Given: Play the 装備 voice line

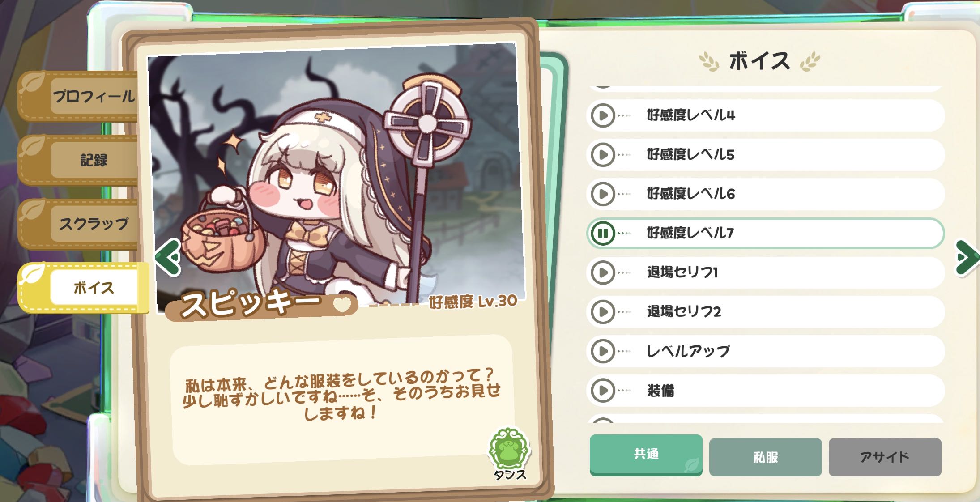Looking at the screenshot, I should click(x=603, y=391).
